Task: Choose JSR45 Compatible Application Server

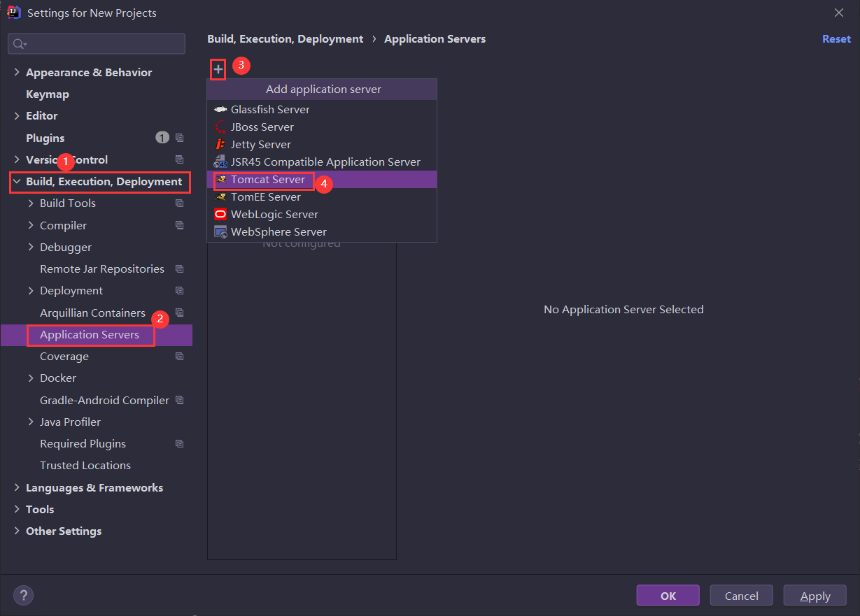Action: coord(325,162)
